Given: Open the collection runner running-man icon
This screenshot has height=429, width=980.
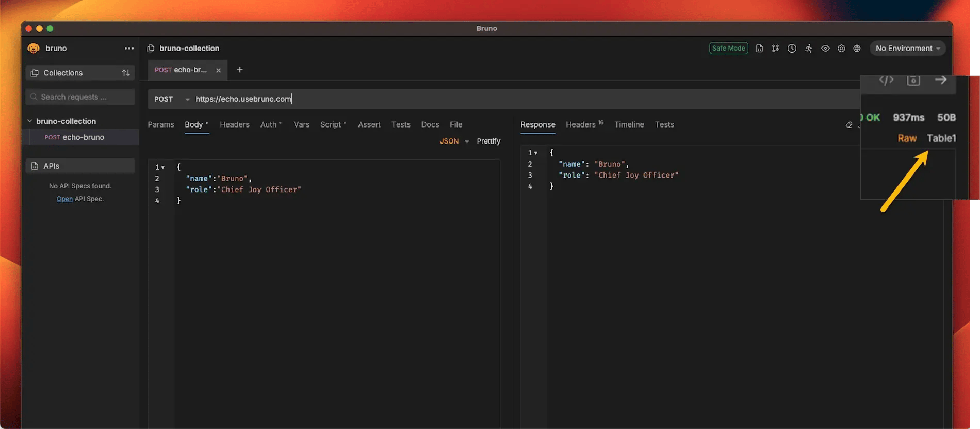Looking at the screenshot, I should [x=809, y=49].
